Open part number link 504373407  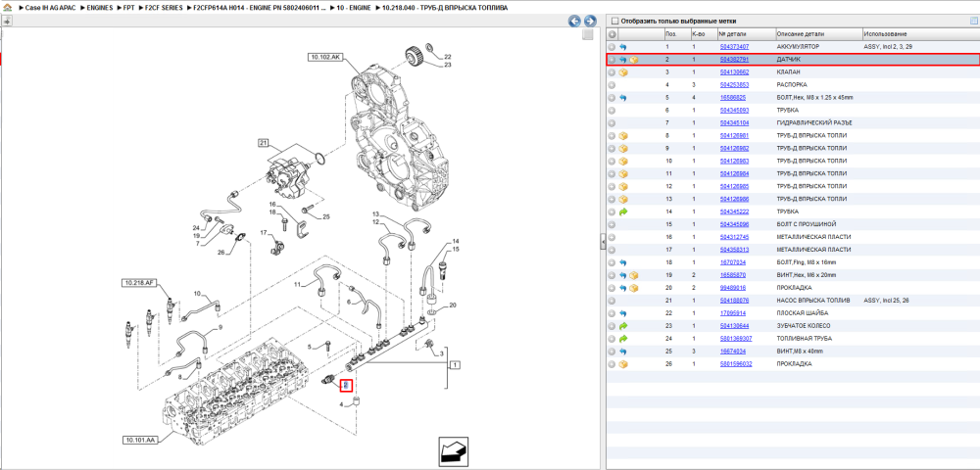pyautogui.click(x=734, y=47)
